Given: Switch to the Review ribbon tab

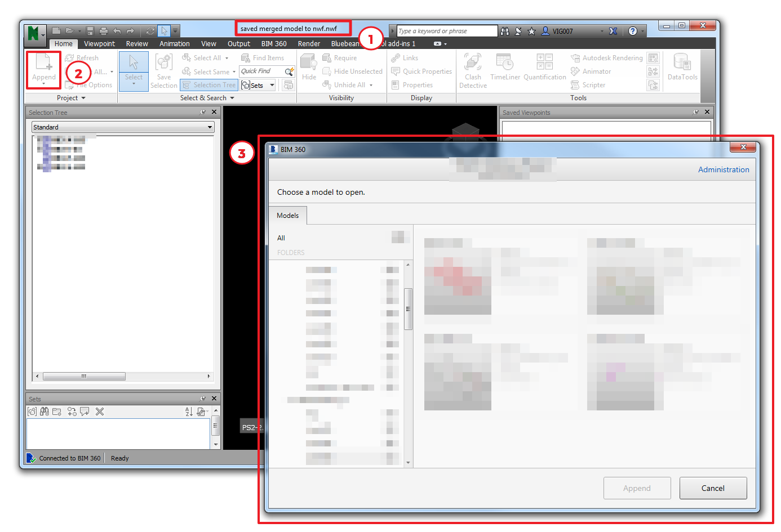Looking at the screenshot, I should 137,44.
